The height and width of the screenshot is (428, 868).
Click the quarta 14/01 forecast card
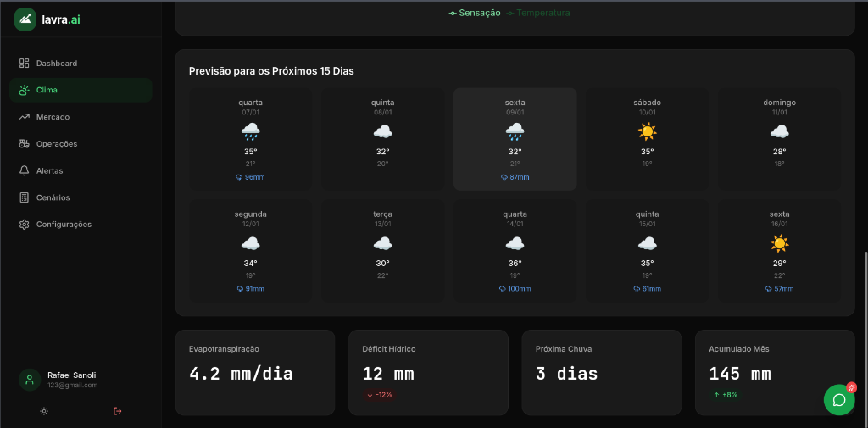515,251
